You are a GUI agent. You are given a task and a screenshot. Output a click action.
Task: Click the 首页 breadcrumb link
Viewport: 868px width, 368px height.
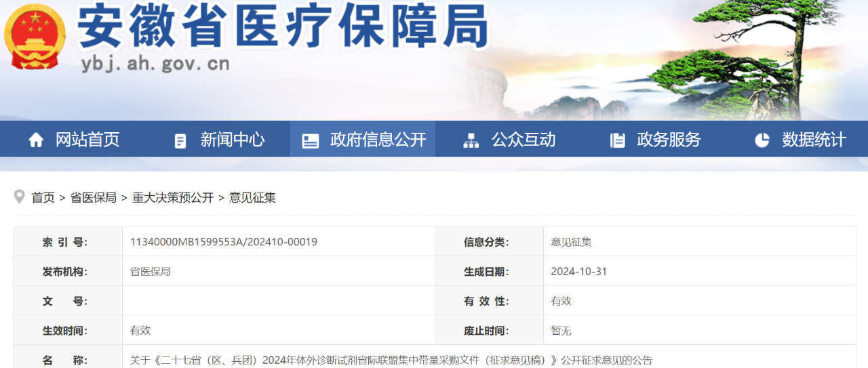(43, 198)
